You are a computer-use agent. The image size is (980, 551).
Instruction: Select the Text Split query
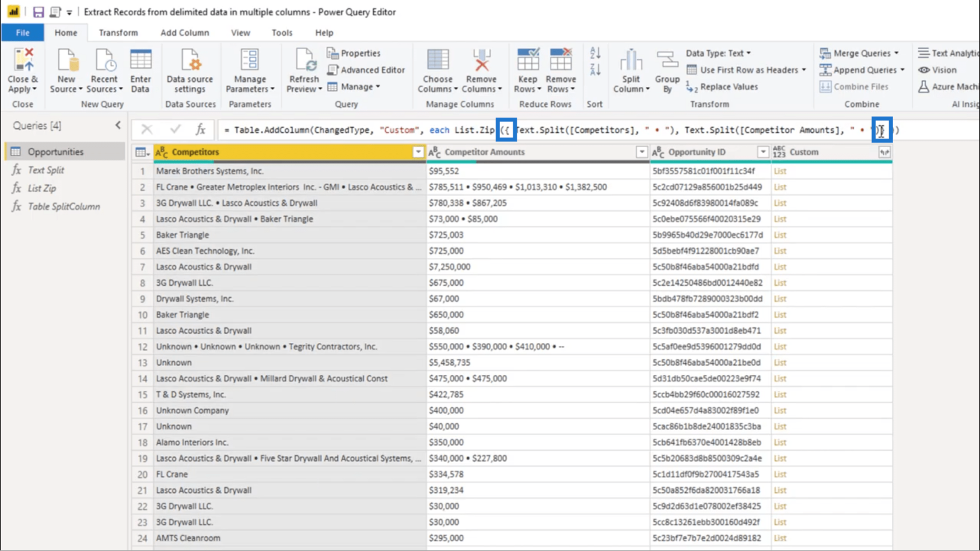pyautogui.click(x=64, y=170)
